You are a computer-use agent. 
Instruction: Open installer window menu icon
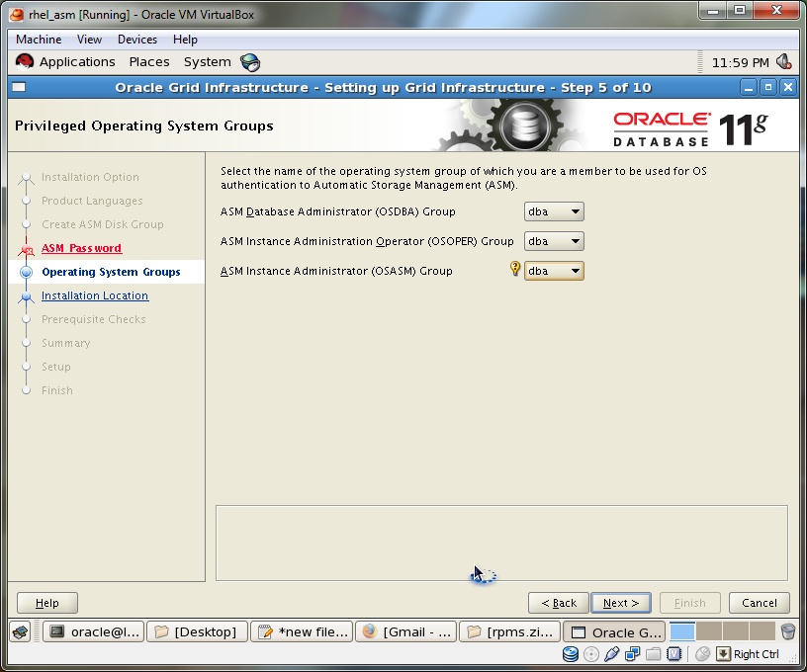pyautogui.click(x=19, y=87)
